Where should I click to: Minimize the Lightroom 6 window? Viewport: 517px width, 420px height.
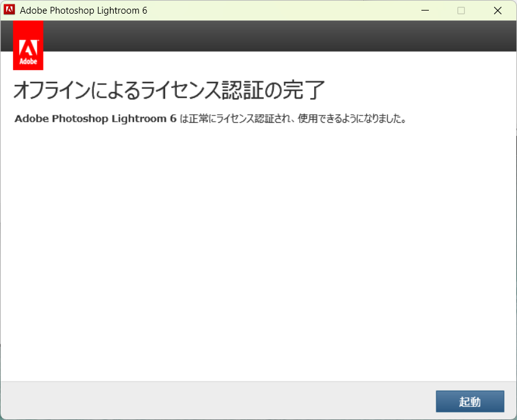(425, 11)
